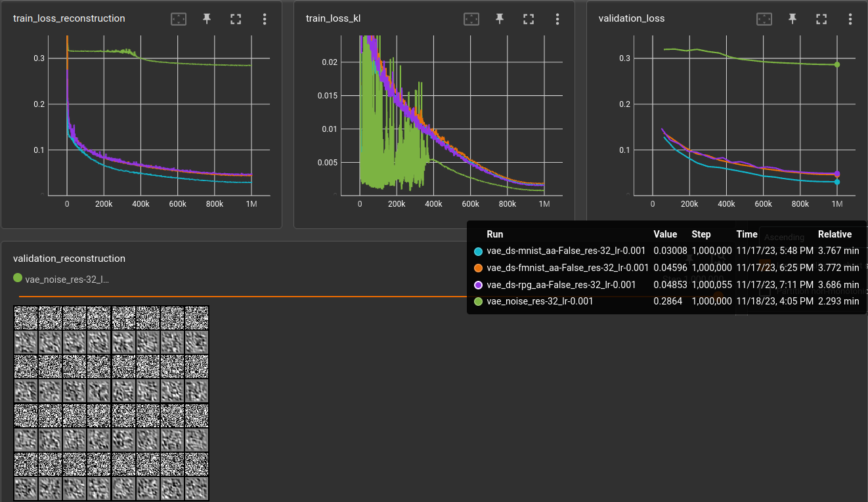The height and width of the screenshot is (502, 868).
Task: Click the Relative column header in tooltip
Action: pos(835,234)
